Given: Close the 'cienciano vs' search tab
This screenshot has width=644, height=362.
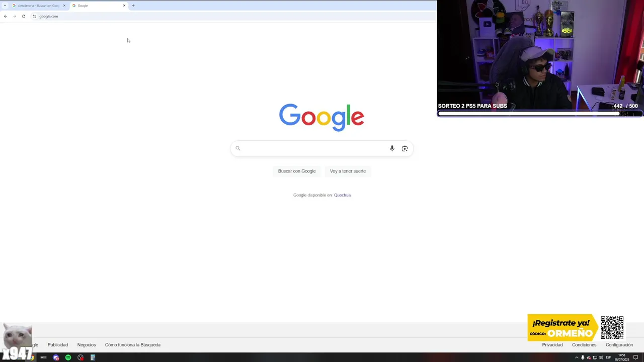Looking at the screenshot, I should click(x=64, y=6).
